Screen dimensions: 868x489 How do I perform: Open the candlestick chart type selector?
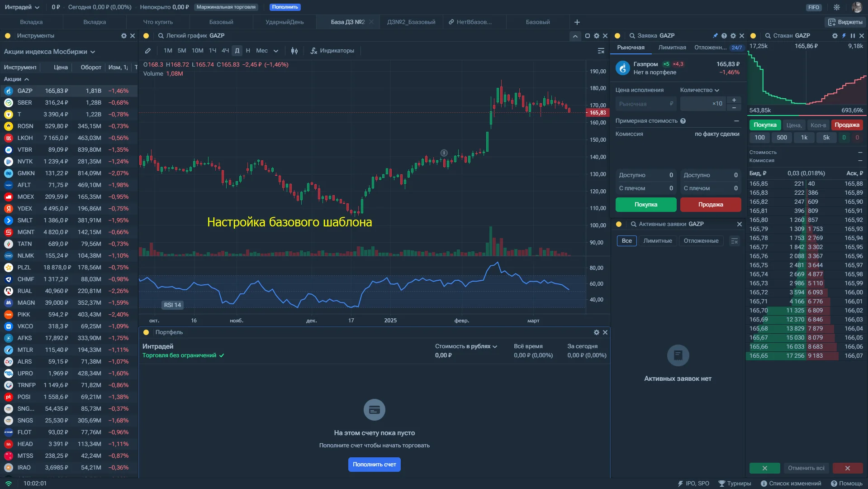pos(294,51)
